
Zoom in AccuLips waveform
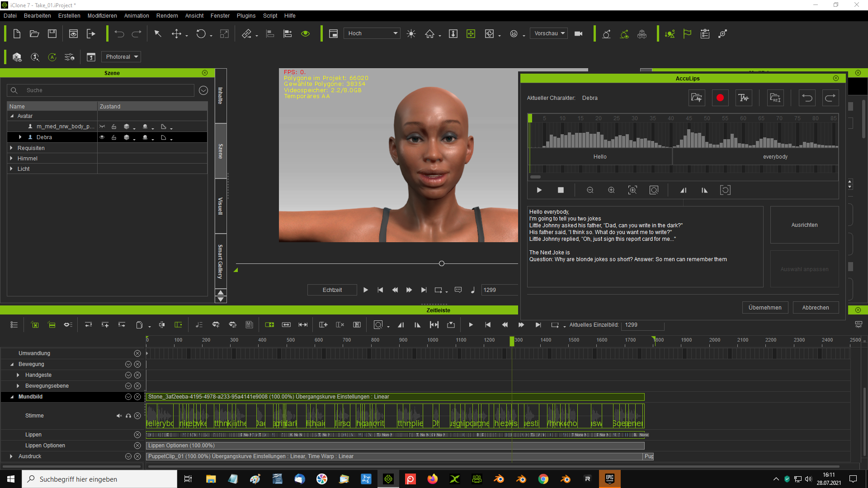pos(611,190)
